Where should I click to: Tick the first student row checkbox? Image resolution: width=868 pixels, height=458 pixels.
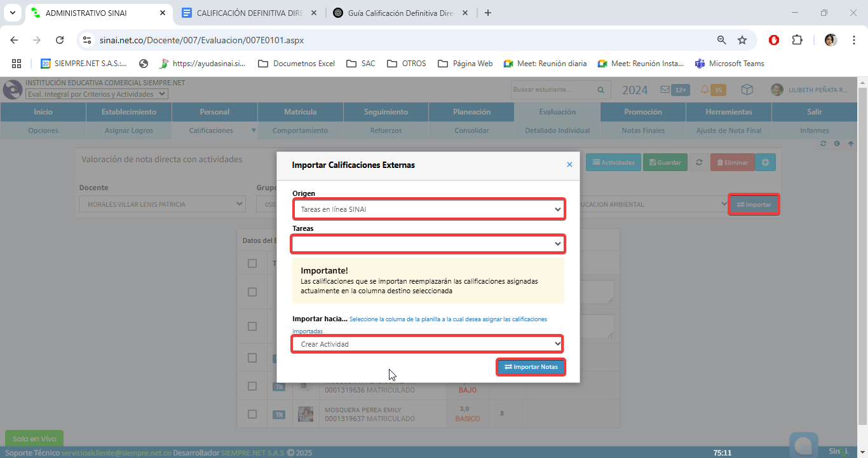point(252,292)
